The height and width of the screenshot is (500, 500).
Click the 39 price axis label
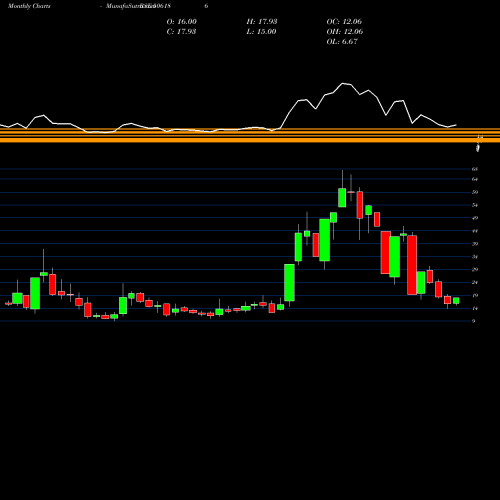(475, 244)
